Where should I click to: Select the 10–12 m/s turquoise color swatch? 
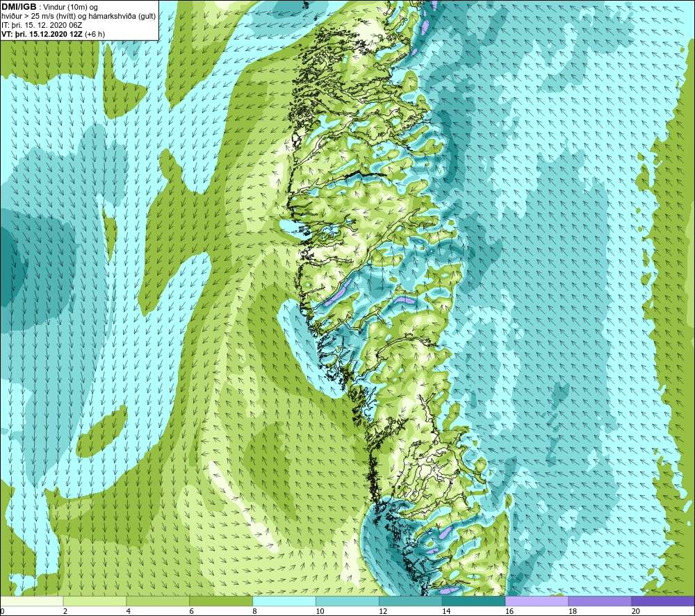point(347,601)
